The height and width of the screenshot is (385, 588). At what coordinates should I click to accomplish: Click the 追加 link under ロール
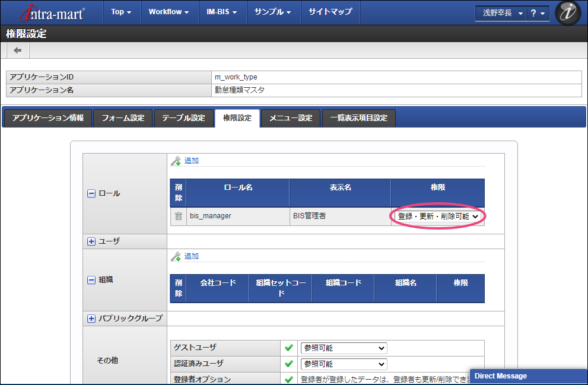pyautogui.click(x=192, y=161)
